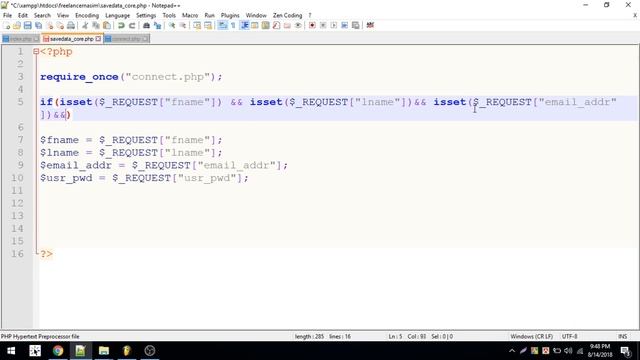Switch to the savedata_core.php tab
This screenshot has width=640, height=360.
(x=71, y=39)
